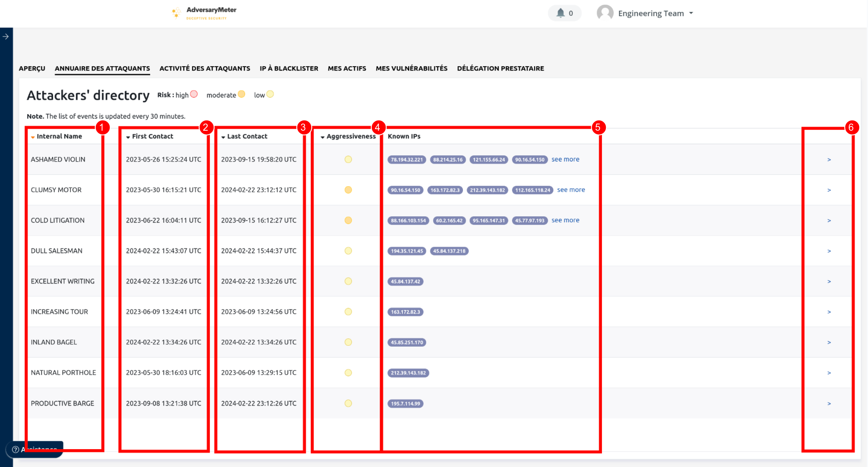Open details arrow for ASHAMED VIOLIN
This screenshot has width=868, height=467.
[829, 160]
